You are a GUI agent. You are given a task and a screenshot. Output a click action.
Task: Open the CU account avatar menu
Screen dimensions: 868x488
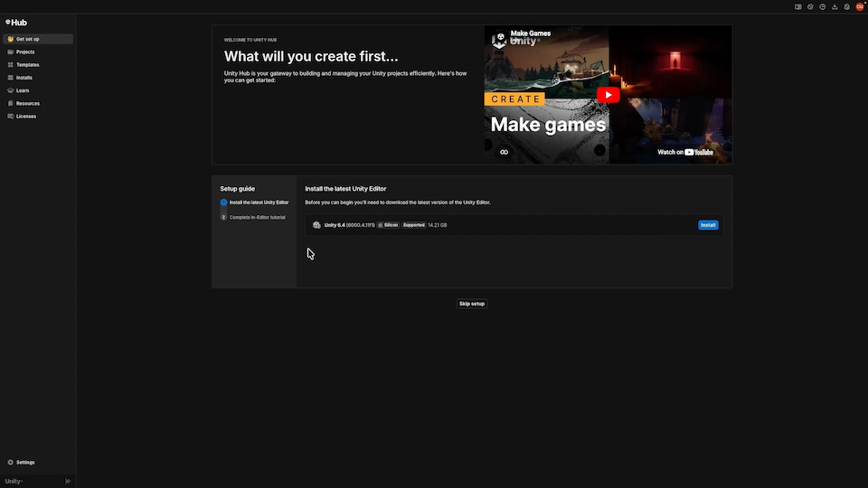pyautogui.click(x=860, y=6)
